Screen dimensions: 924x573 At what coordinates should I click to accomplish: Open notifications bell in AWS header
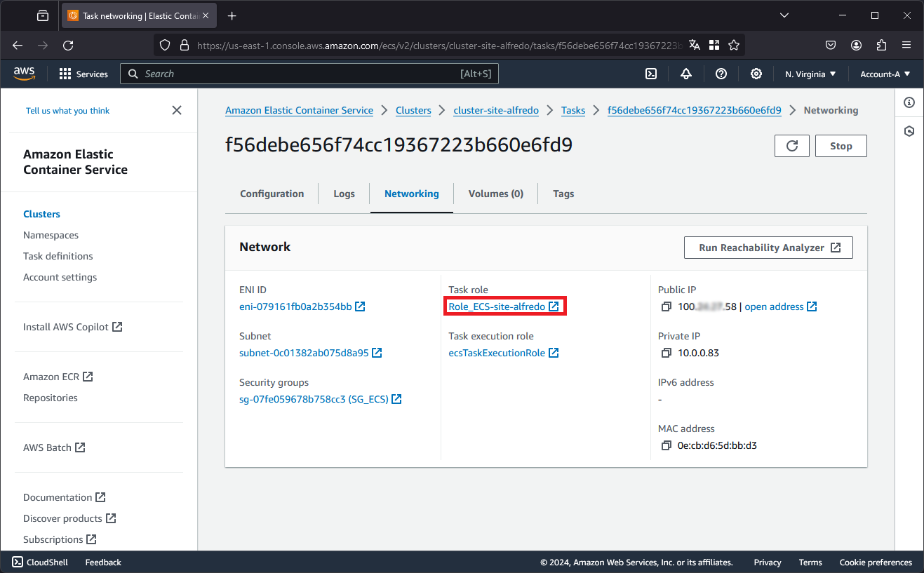coord(686,74)
